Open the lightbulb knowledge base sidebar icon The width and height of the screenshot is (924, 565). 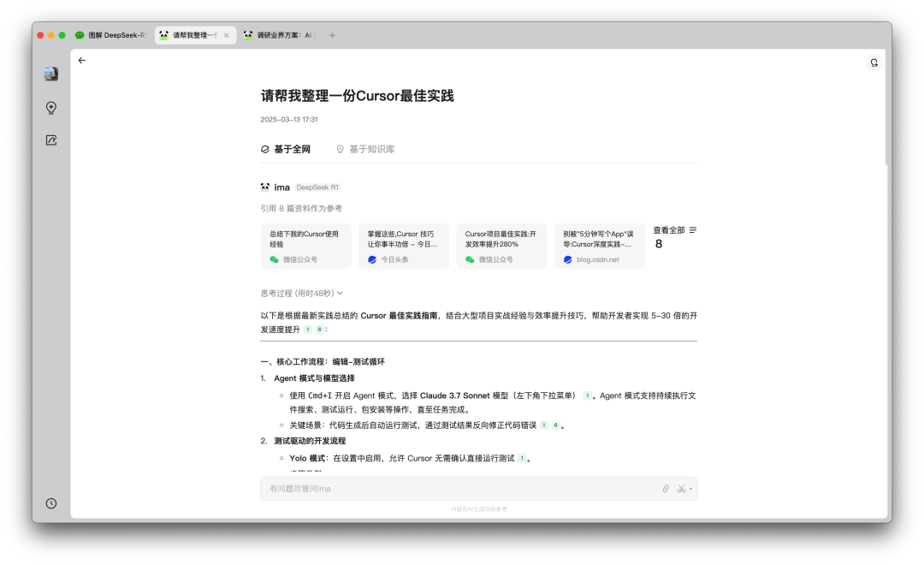51,107
